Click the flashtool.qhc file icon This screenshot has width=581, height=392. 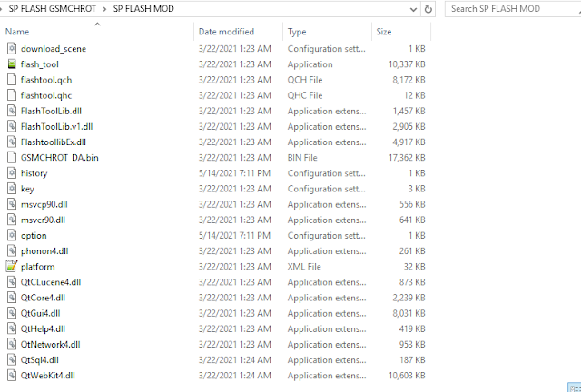tap(12, 95)
